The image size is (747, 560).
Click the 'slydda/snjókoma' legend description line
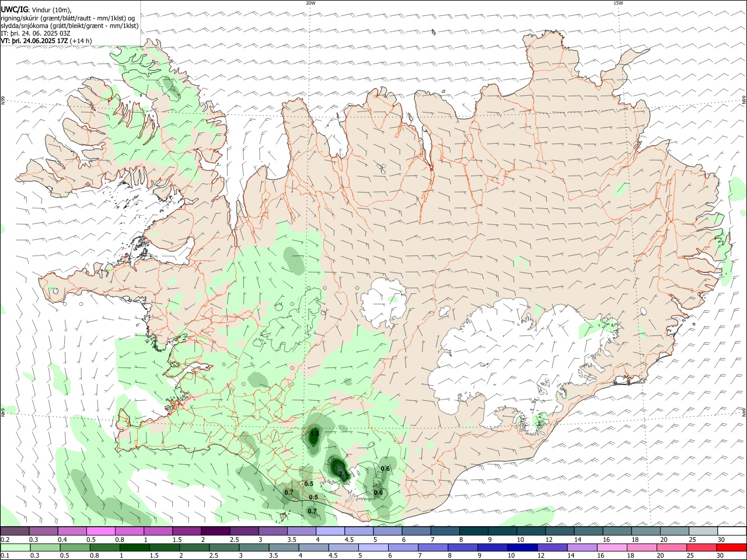69,26
